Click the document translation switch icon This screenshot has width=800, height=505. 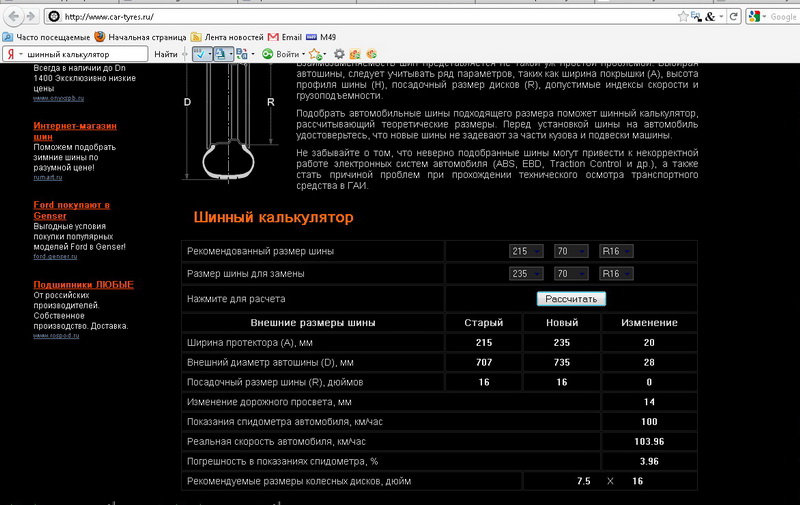click(242, 54)
